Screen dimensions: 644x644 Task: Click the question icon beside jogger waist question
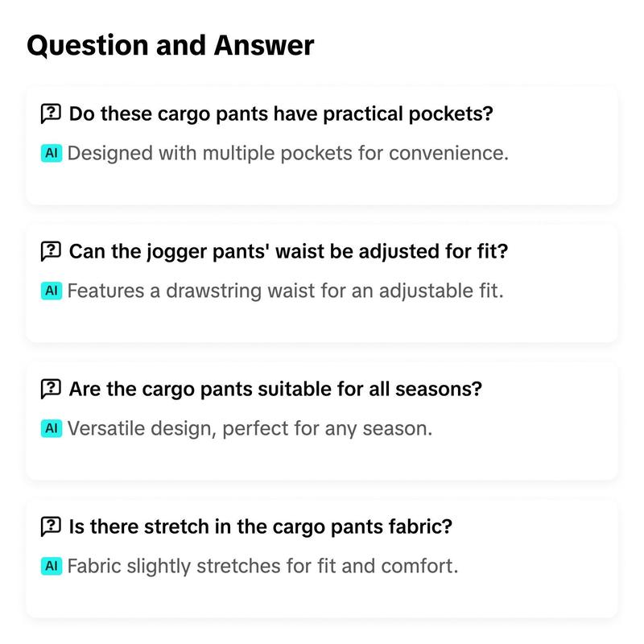(x=51, y=251)
